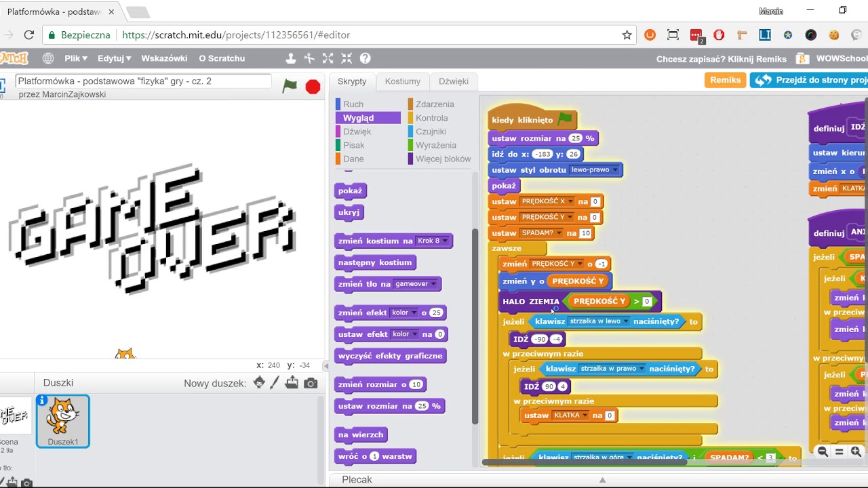Click the wyczyść efekty graficzne block

390,356
